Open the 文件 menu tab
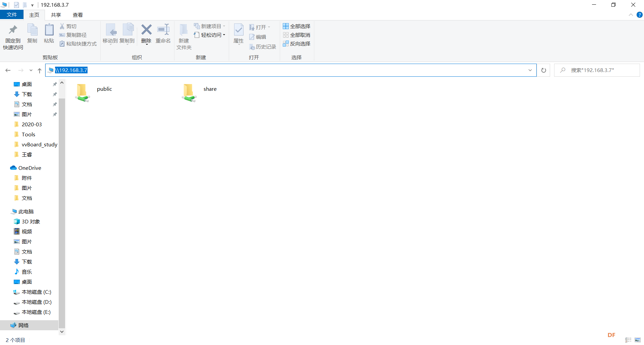 point(12,15)
